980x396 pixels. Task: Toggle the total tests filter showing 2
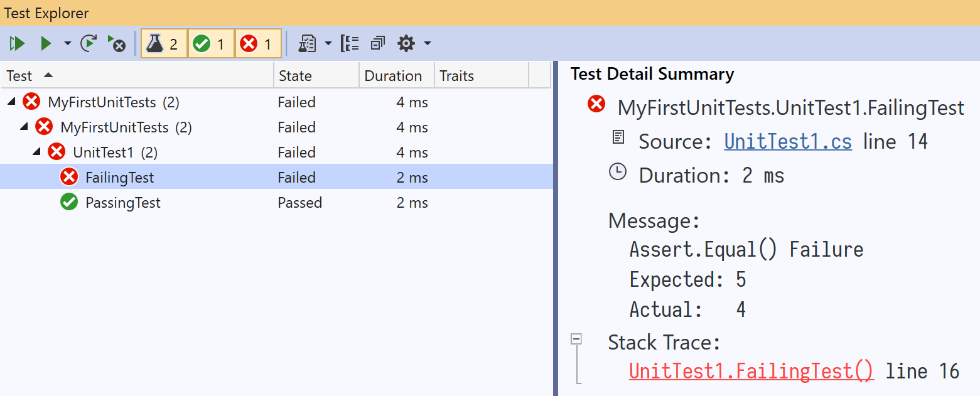pos(164,44)
